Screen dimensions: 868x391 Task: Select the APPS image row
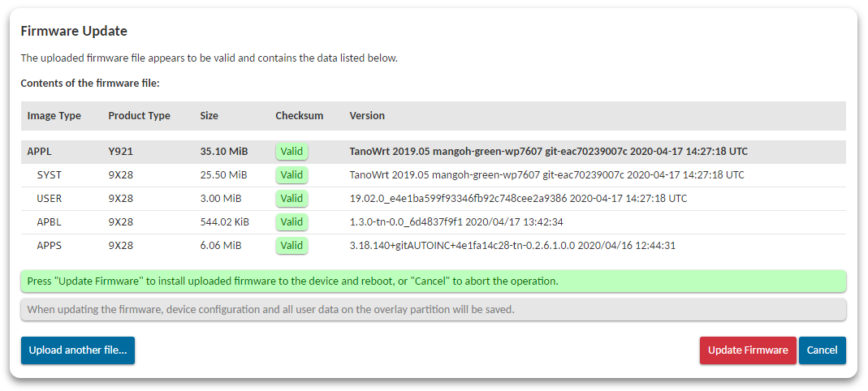point(434,246)
